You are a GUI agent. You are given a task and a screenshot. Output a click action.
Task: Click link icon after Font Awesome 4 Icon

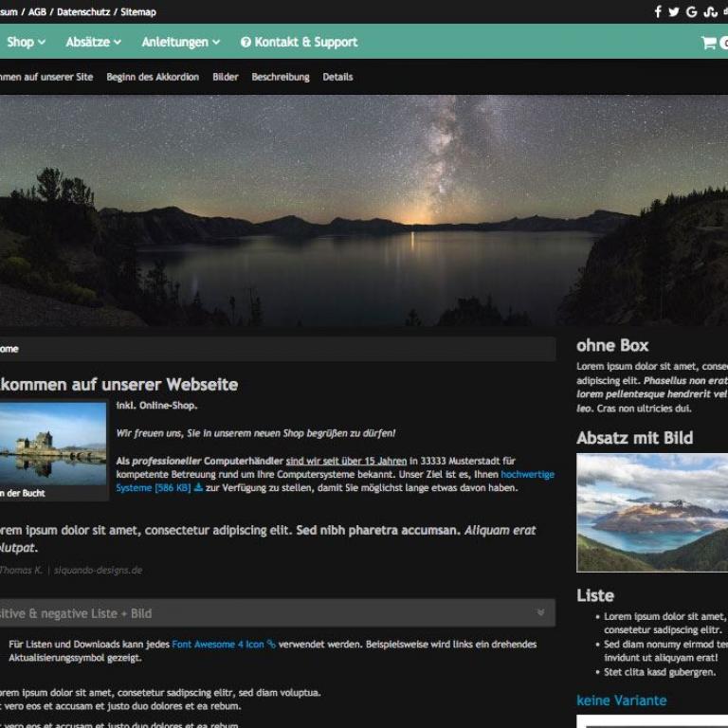coord(271,645)
